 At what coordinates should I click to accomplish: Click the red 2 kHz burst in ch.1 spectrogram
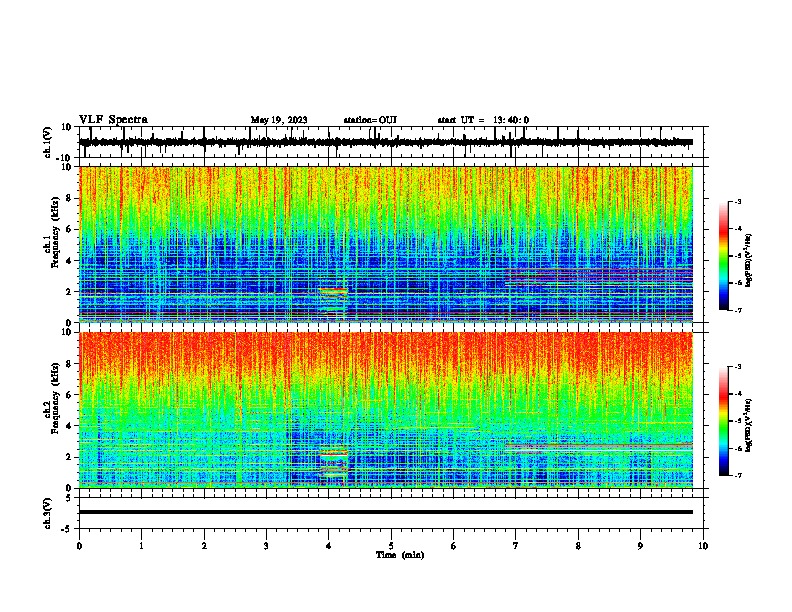[x=333, y=290]
